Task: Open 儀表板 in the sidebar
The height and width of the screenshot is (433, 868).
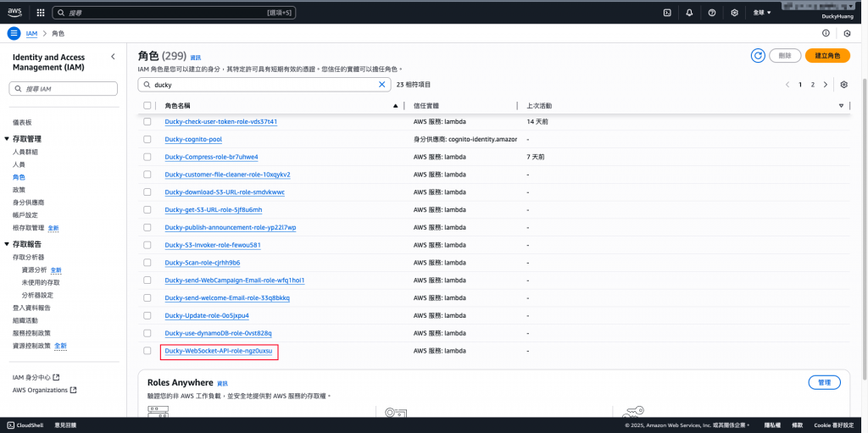Action: coord(22,122)
